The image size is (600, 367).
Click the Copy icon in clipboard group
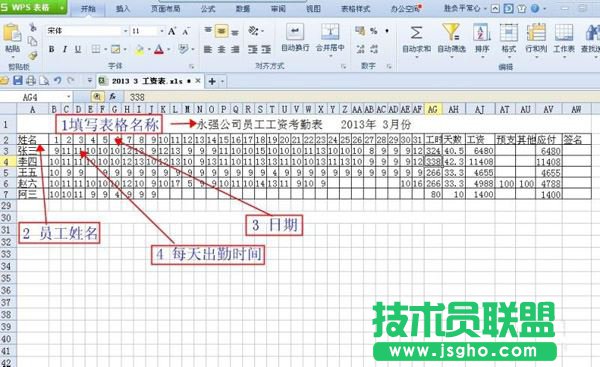click(33, 41)
